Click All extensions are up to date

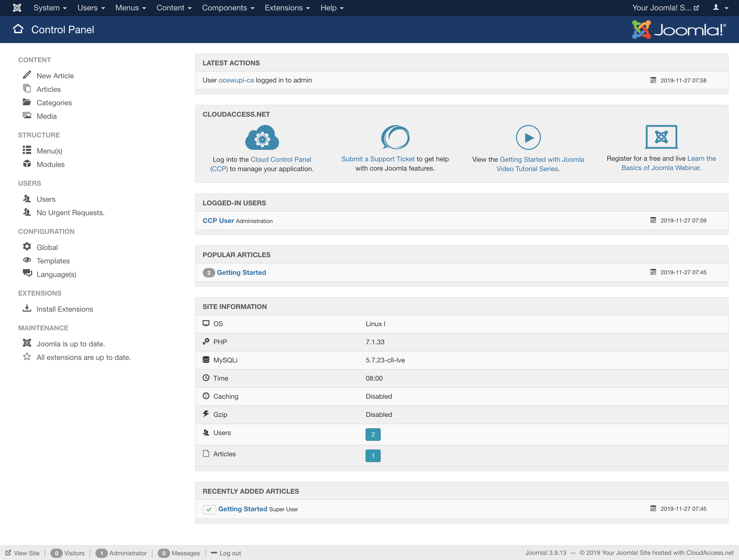point(83,358)
